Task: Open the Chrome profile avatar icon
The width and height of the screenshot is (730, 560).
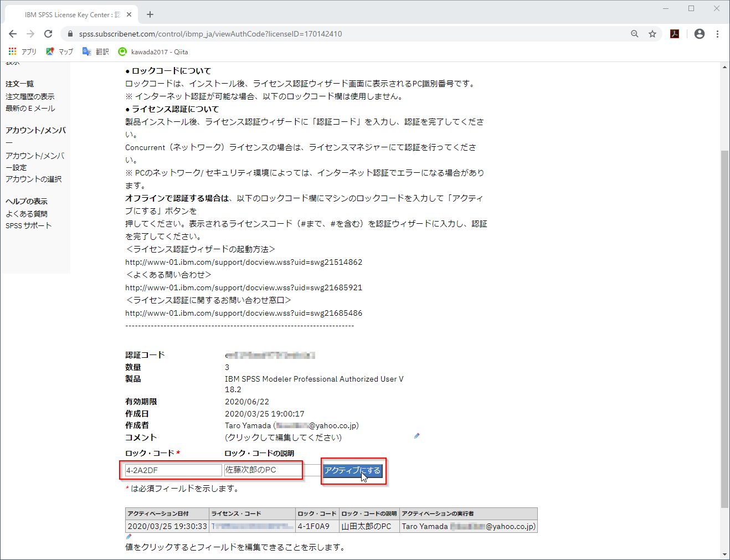Action: click(x=700, y=34)
